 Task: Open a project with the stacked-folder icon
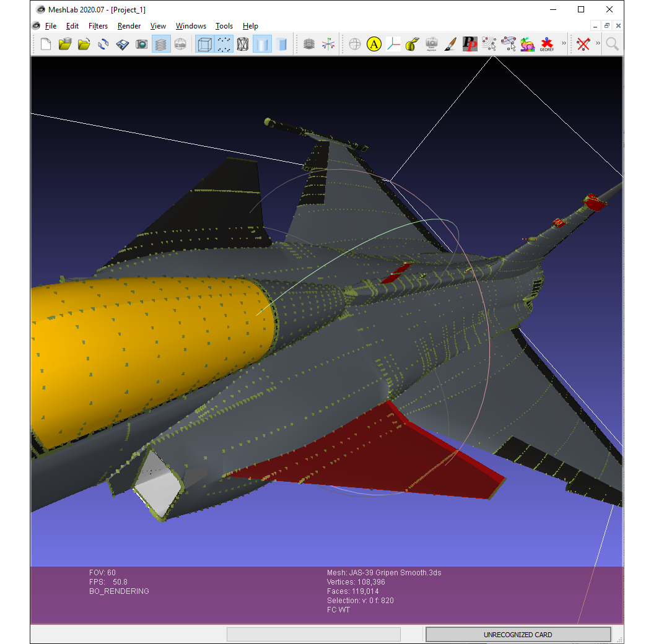click(65, 44)
